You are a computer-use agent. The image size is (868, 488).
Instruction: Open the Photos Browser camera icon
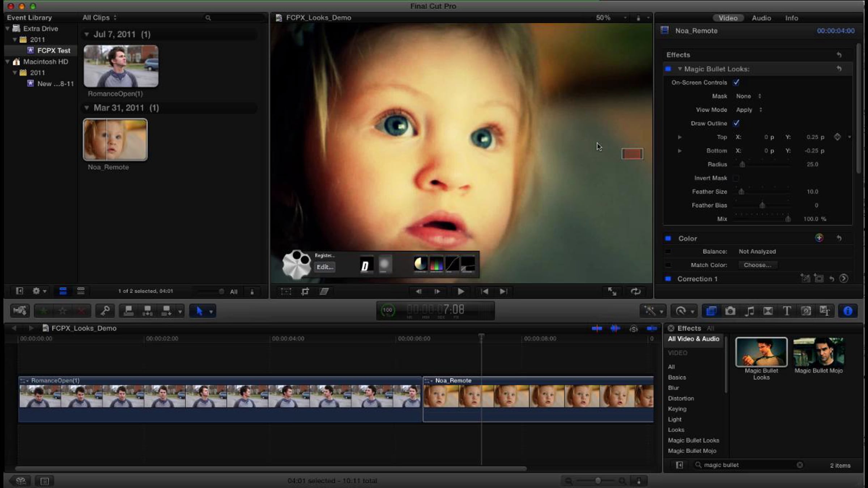(730, 311)
